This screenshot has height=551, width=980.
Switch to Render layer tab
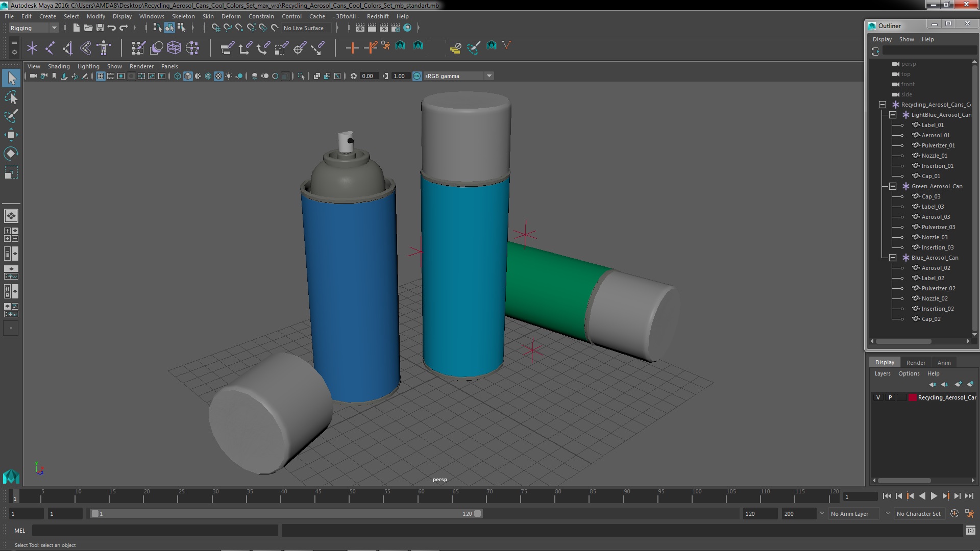[x=916, y=363]
